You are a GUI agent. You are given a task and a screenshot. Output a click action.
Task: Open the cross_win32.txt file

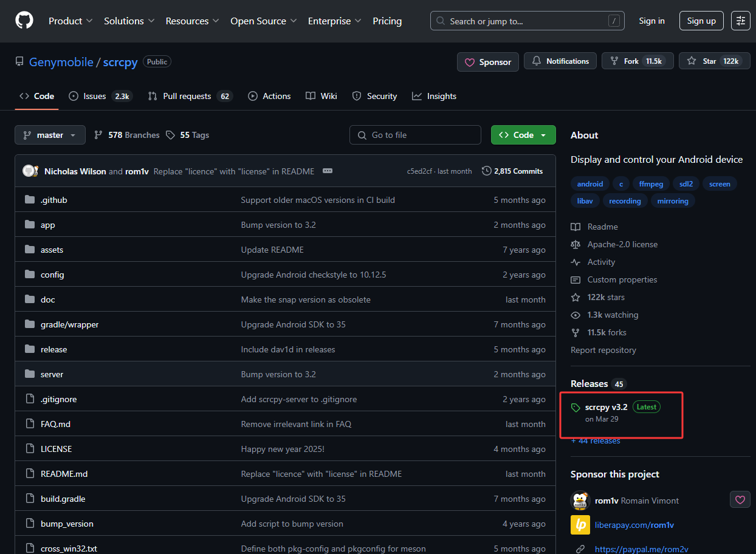point(69,549)
